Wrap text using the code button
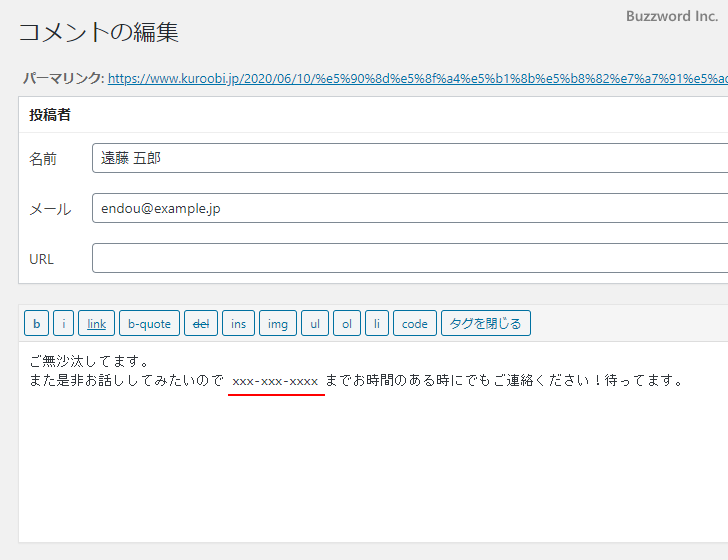The height and width of the screenshot is (560, 728). coord(414,323)
